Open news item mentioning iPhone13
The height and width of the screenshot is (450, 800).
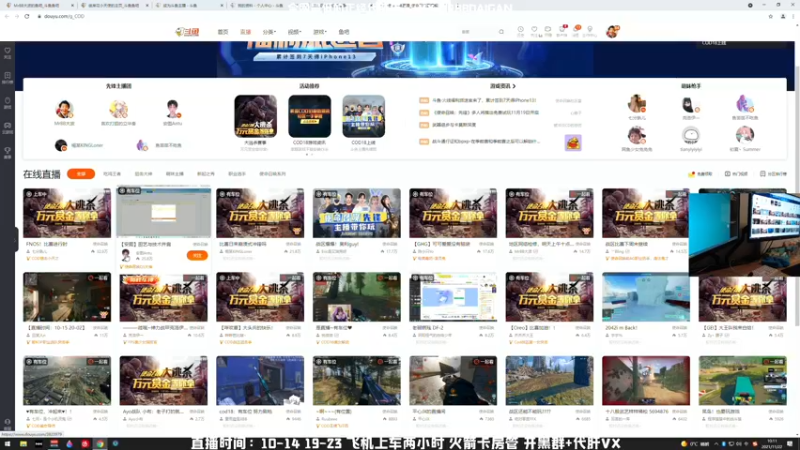[484, 101]
